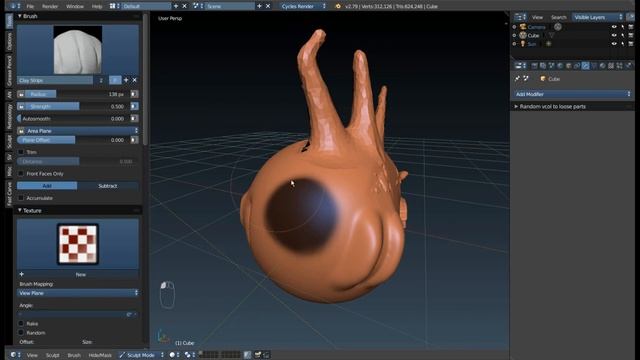Open the View Plane brush mapping dropdown
640x360 pixels.
[78, 293]
